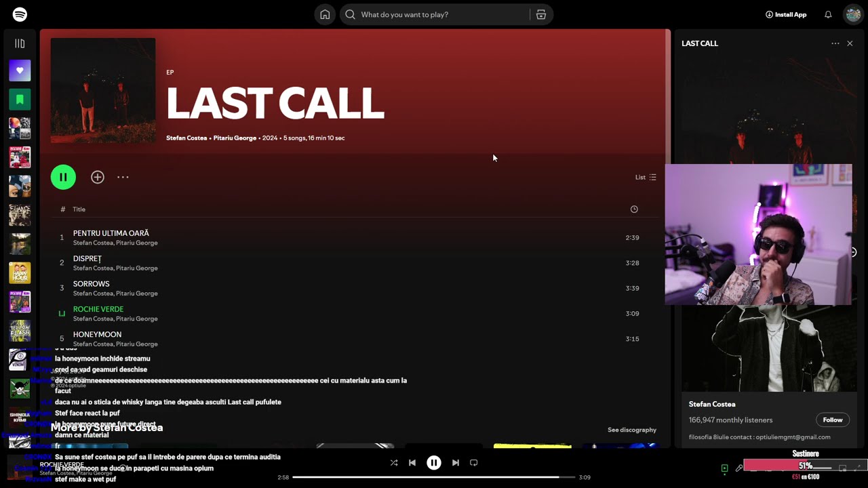Click the Title column header
Screen dimensions: 868x488
(x=79, y=209)
